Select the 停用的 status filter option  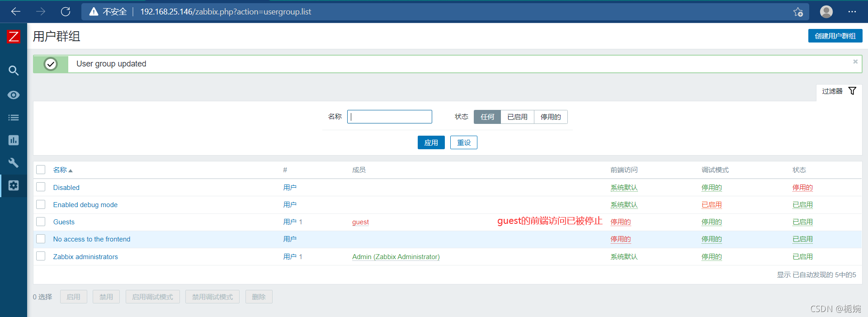pos(551,117)
